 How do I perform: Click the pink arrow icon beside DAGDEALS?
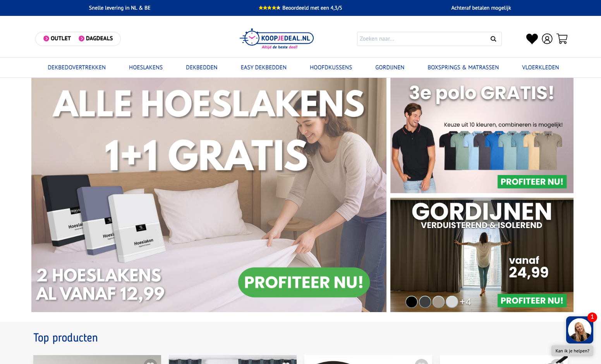tap(81, 38)
